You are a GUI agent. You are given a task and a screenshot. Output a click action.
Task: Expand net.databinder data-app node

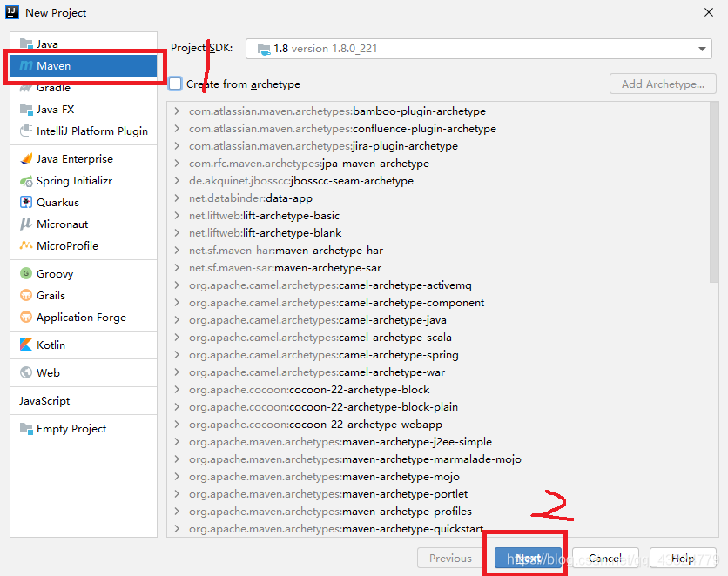[x=177, y=198]
